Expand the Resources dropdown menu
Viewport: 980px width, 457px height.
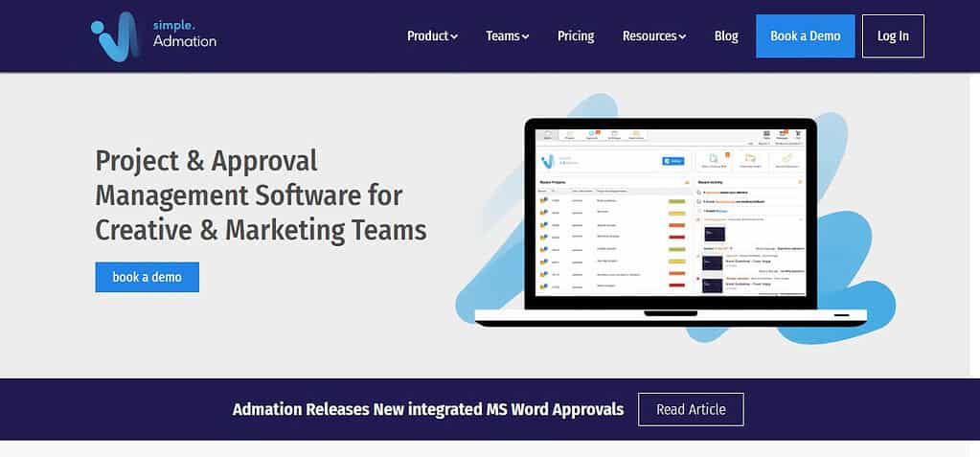click(x=654, y=36)
